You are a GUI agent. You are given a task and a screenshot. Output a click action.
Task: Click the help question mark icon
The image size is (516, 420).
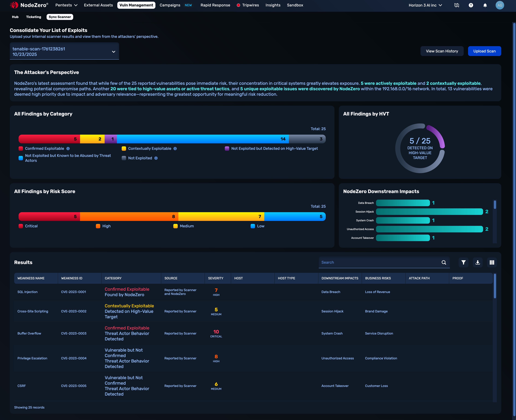click(x=471, y=5)
